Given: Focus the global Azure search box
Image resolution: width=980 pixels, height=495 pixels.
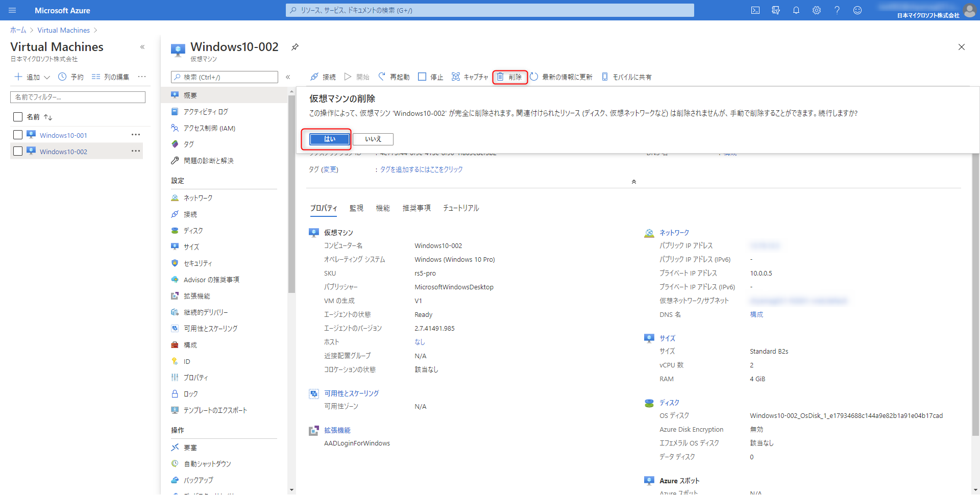Looking at the screenshot, I should click(490, 10).
